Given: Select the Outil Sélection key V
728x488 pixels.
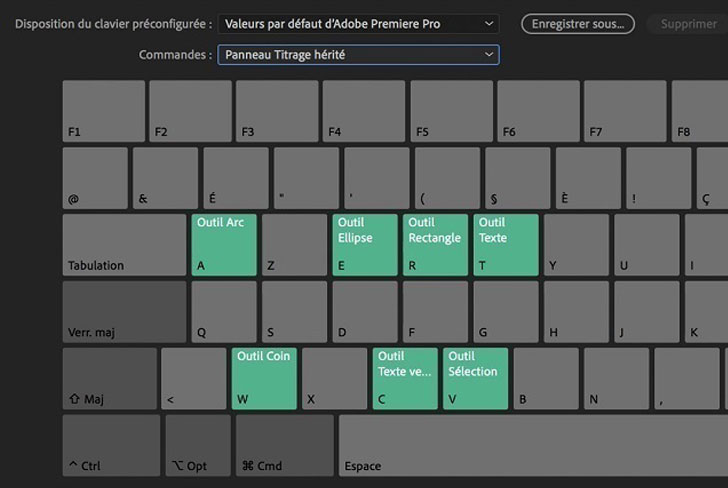Looking at the screenshot, I should click(x=476, y=378).
